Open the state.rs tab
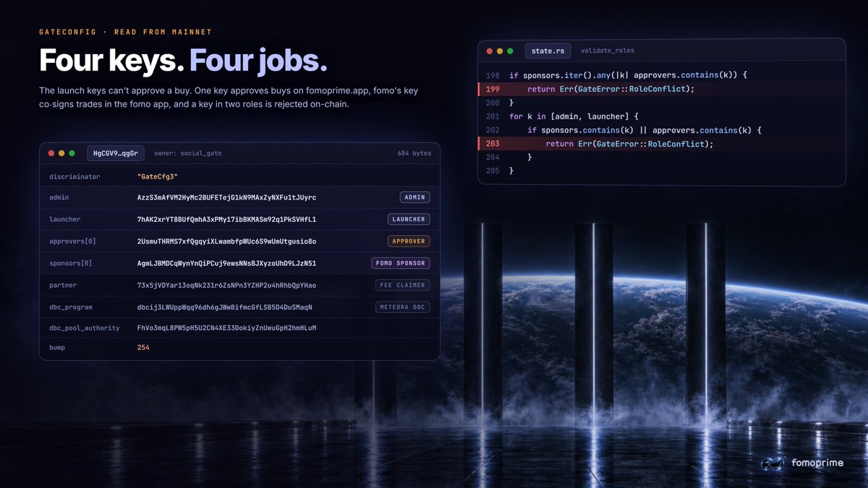868x488 pixels. click(x=547, y=51)
